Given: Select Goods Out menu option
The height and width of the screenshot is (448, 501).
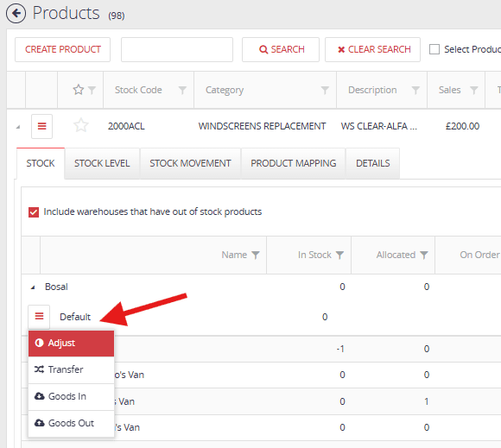Looking at the screenshot, I should coord(71,424).
